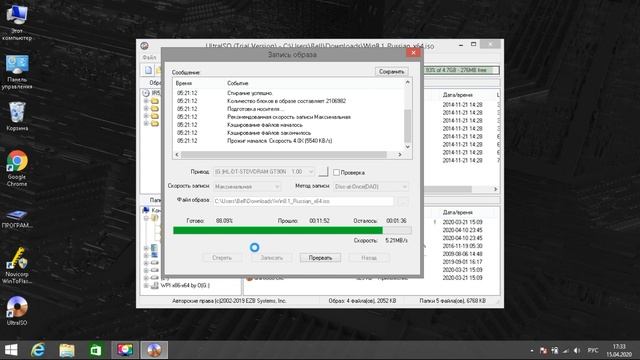Click the log vertical scrollbar up arrow
The width and height of the screenshot is (640, 360).
pyautogui.click(x=407, y=82)
